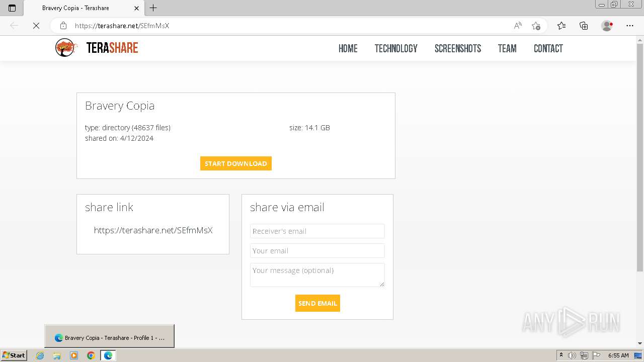This screenshot has height=362, width=644.
Task: Click the 'share link' heading
Action: pos(109,207)
